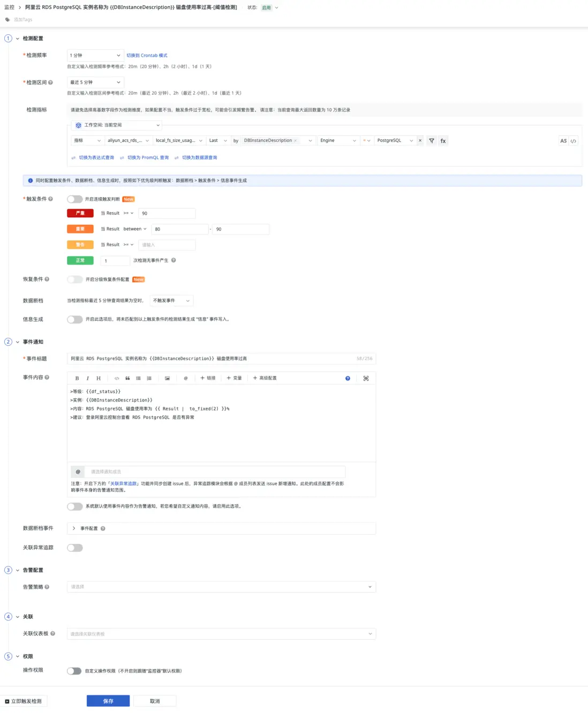This screenshot has width=588, height=713.
Task: Open the Engine filter field dropdown
Action: (x=338, y=141)
